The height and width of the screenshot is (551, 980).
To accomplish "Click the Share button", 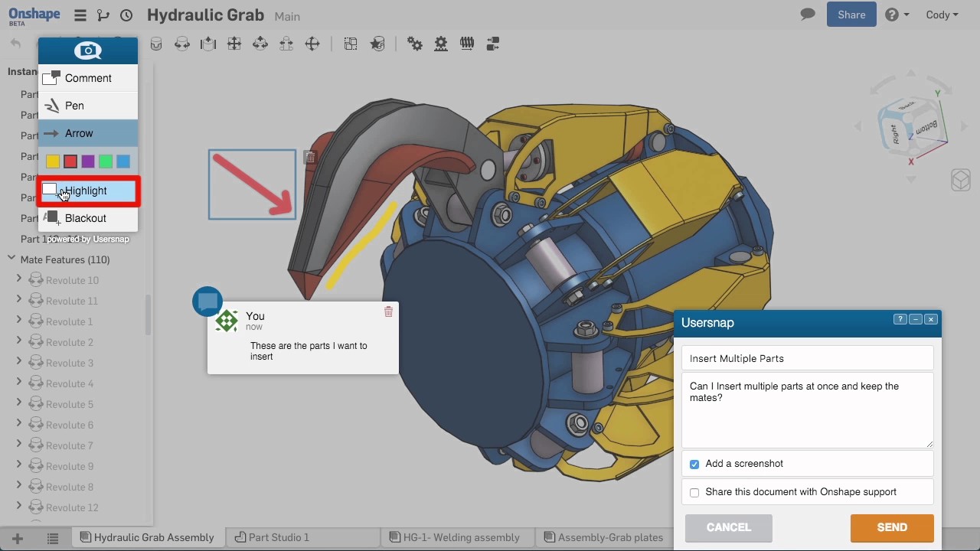I will [x=851, y=15].
